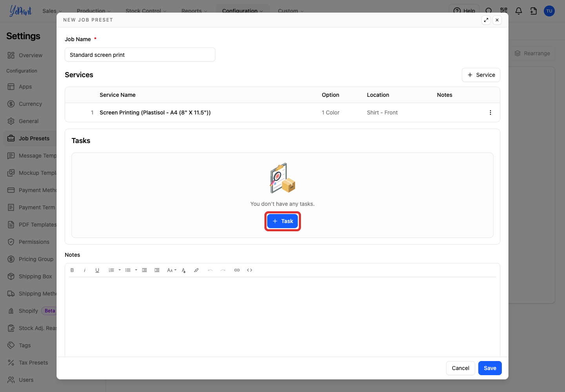Click the undo arrow in Notes toolbar
The height and width of the screenshot is (392, 565).
click(210, 270)
